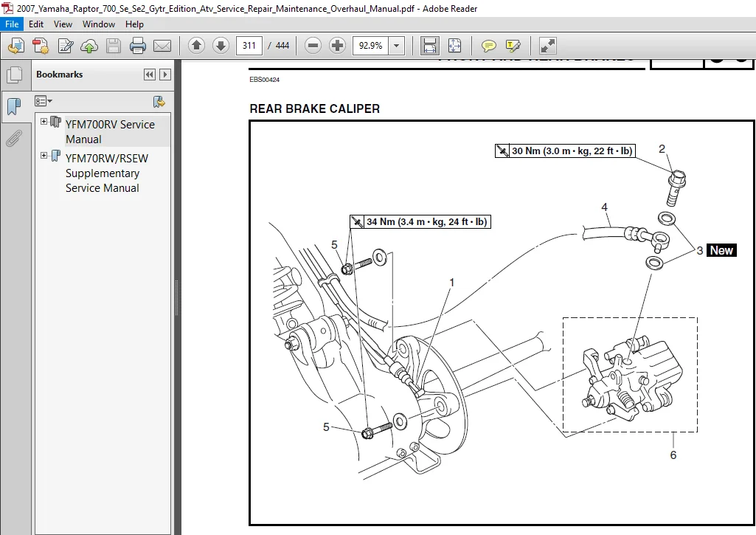Click the total page count 444
Viewport: 756px width, 535px height.
click(282, 45)
